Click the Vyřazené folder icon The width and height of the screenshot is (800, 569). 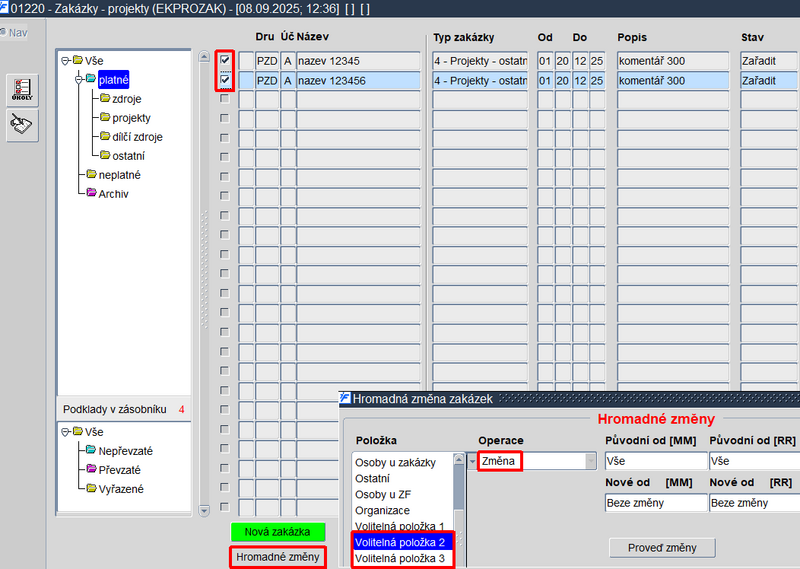(91, 488)
